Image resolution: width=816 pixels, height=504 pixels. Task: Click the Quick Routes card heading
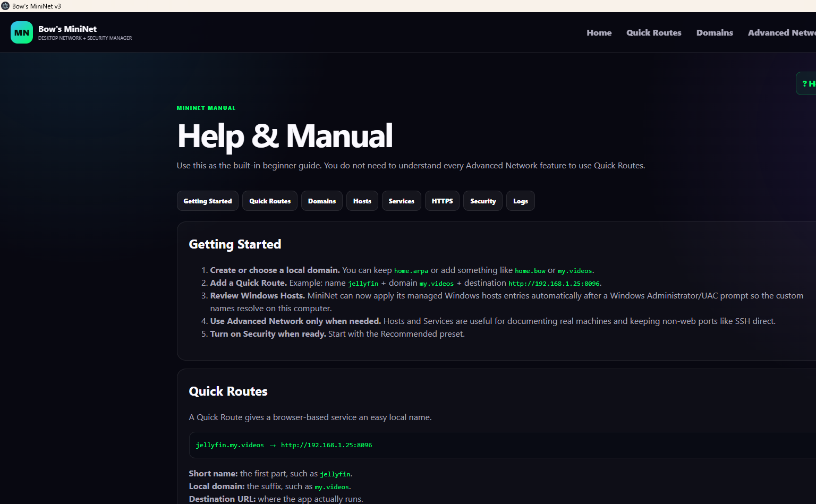coord(228,391)
